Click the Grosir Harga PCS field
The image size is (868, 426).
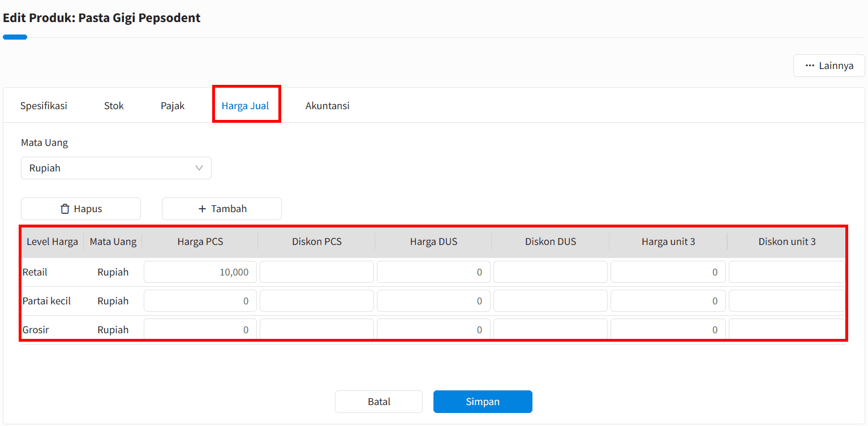pos(200,329)
